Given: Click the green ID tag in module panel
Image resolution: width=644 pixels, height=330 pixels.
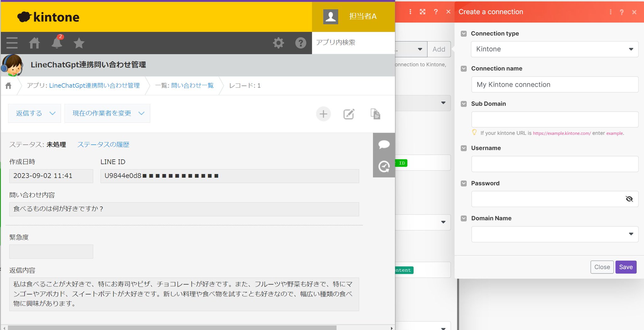Looking at the screenshot, I should pos(402,163).
